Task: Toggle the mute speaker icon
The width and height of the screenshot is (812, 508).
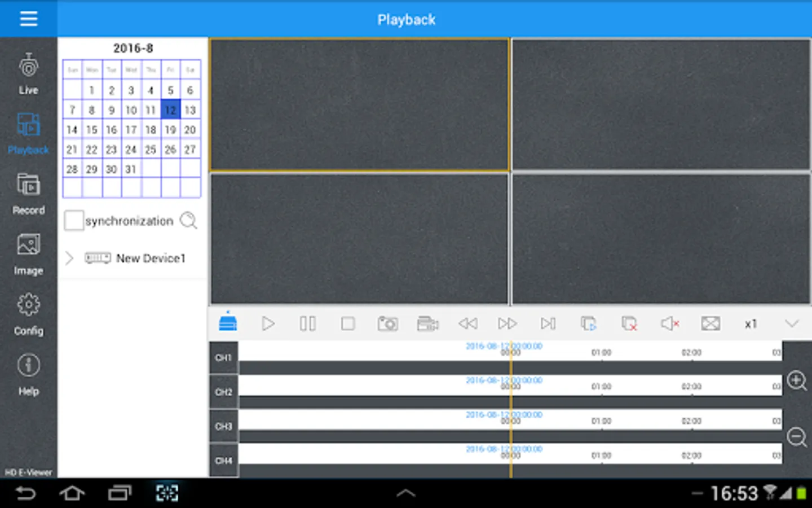Action: pyautogui.click(x=670, y=323)
